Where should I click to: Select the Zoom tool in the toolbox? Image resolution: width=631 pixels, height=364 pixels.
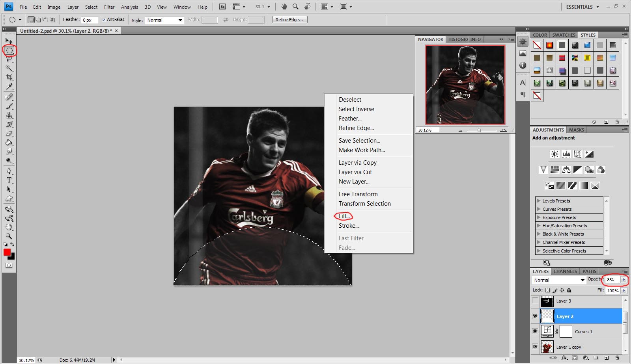click(9, 236)
